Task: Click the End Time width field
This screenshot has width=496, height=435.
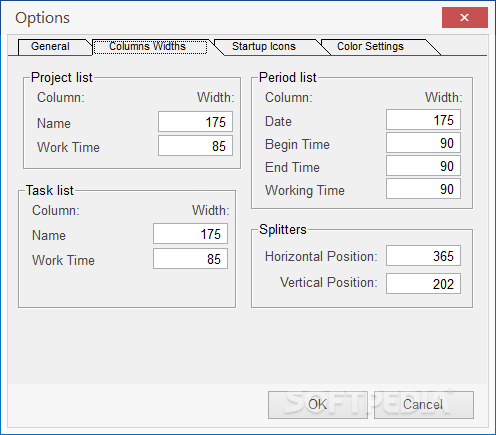Action: (423, 166)
